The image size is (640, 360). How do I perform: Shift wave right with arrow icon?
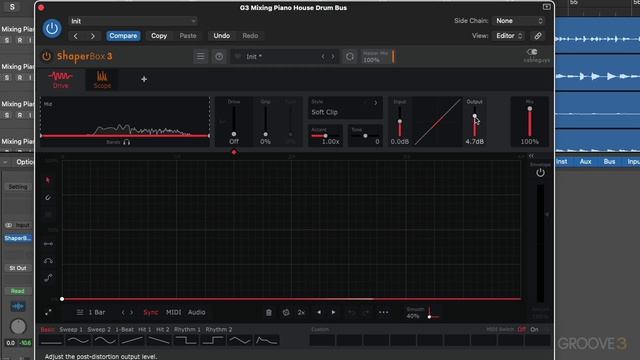[333, 312]
